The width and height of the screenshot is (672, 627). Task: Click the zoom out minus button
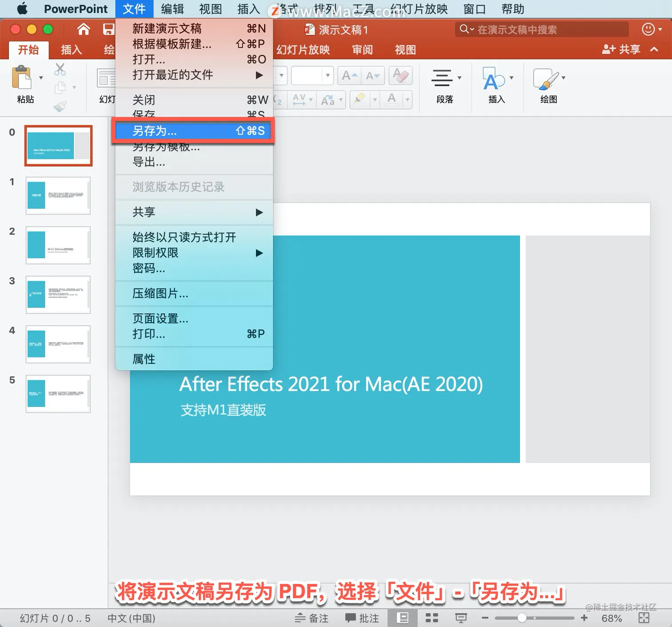coord(485,618)
